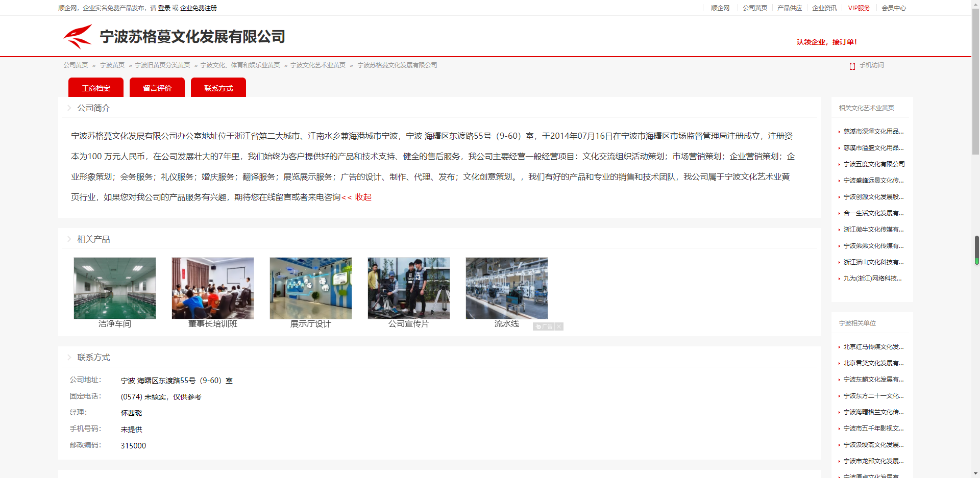Click the 广告 ad label badge
The image size is (980, 478).
(544, 326)
